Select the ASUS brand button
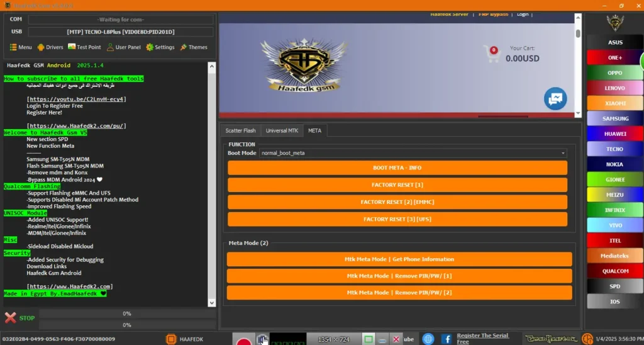Screen dimensions: 644x345 tap(615, 42)
